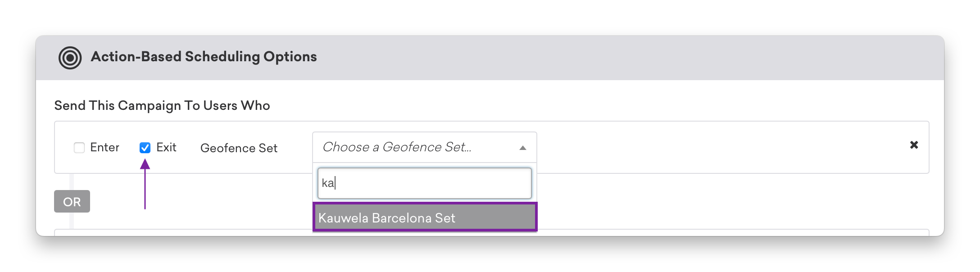Click the OR button

coord(72,201)
